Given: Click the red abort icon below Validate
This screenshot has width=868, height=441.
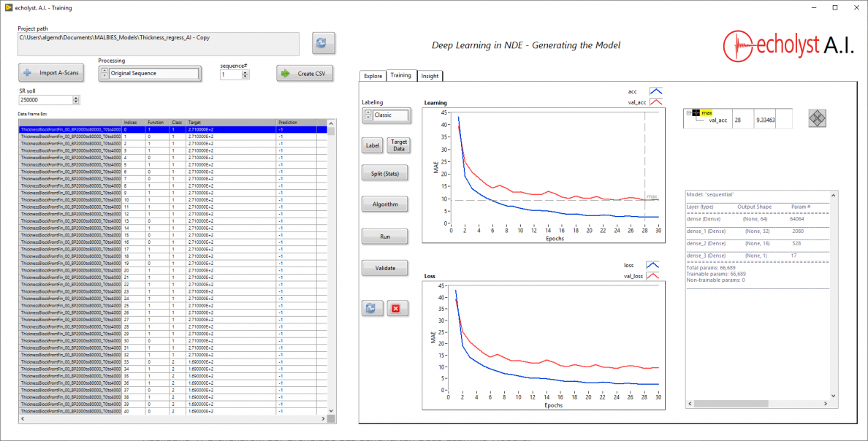Looking at the screenshot, I should (x=397, y=308).
